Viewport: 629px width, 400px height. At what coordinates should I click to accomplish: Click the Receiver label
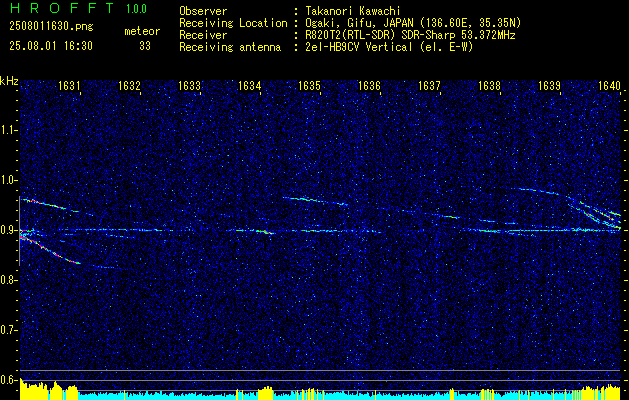coord(203,35)
